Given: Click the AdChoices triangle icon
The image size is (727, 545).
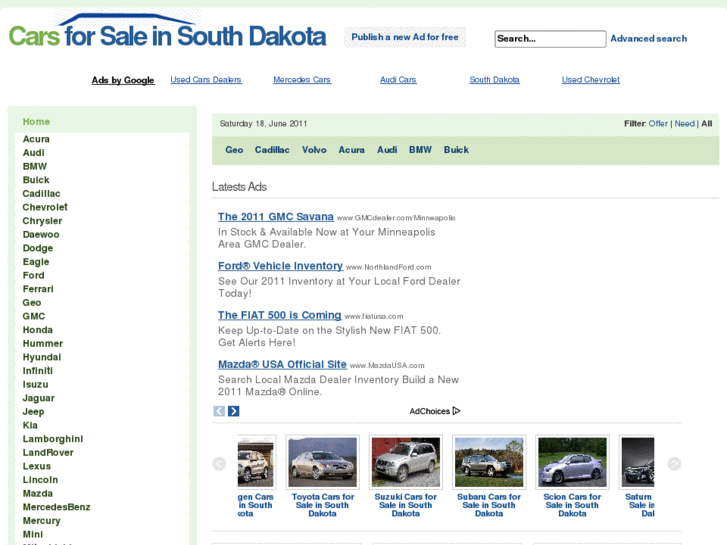Looking at the screenshot, I should pos(457,411).
